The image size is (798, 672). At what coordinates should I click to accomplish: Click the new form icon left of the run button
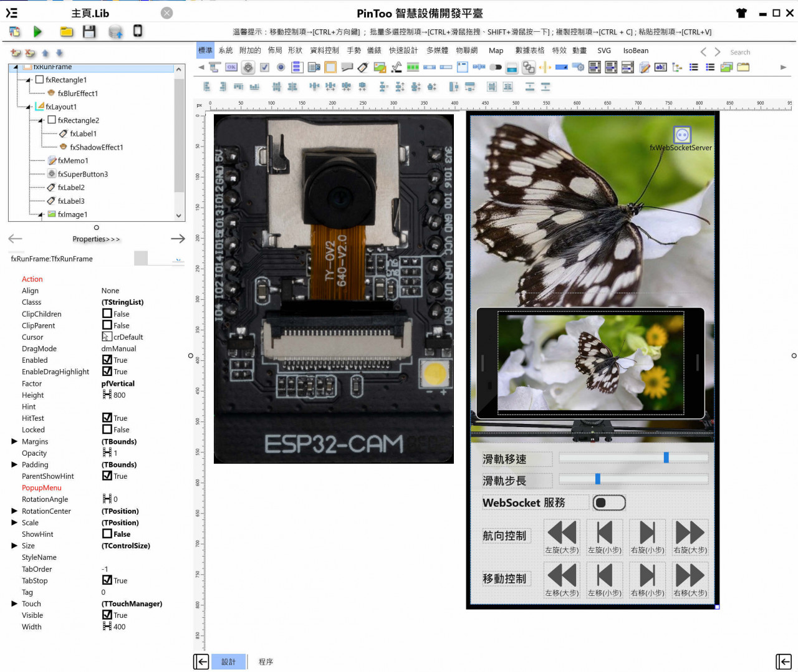tap(15, 31)
